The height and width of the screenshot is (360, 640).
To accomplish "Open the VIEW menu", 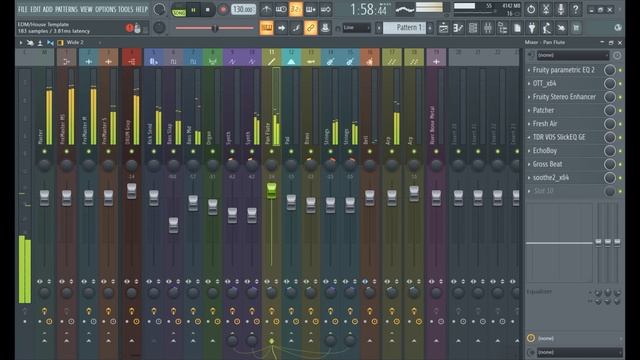I will 86,9.
